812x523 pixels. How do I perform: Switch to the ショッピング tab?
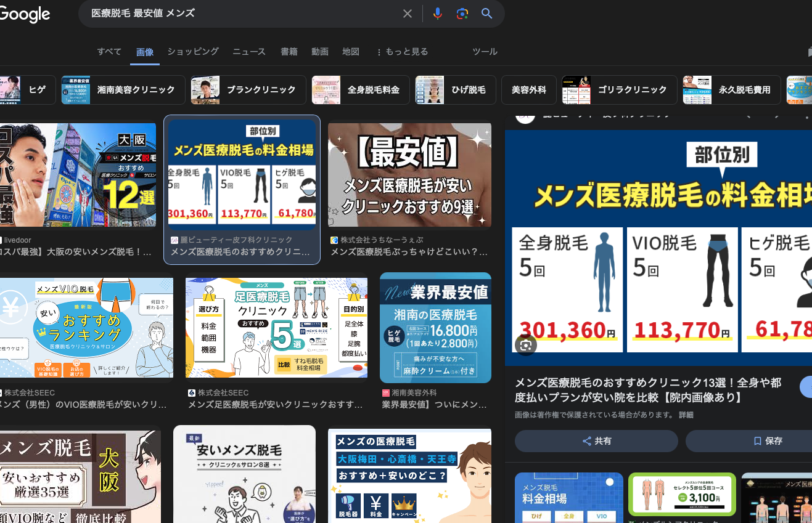(193, 52)
